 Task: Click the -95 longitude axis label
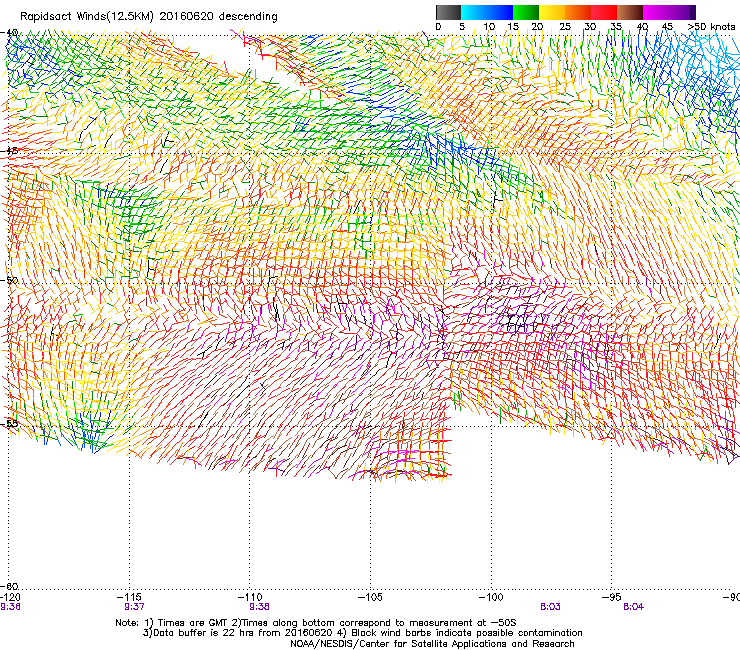[612, 597]
